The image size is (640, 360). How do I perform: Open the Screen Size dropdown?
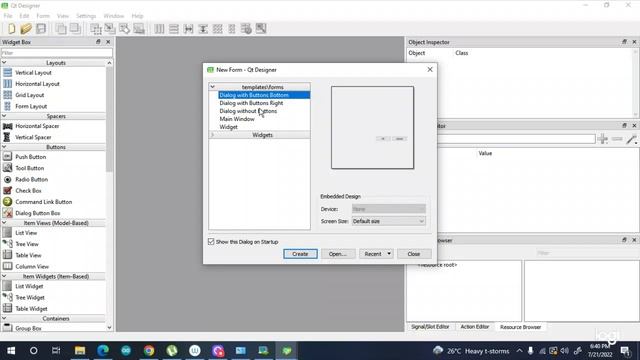click(x=389, y=221)
